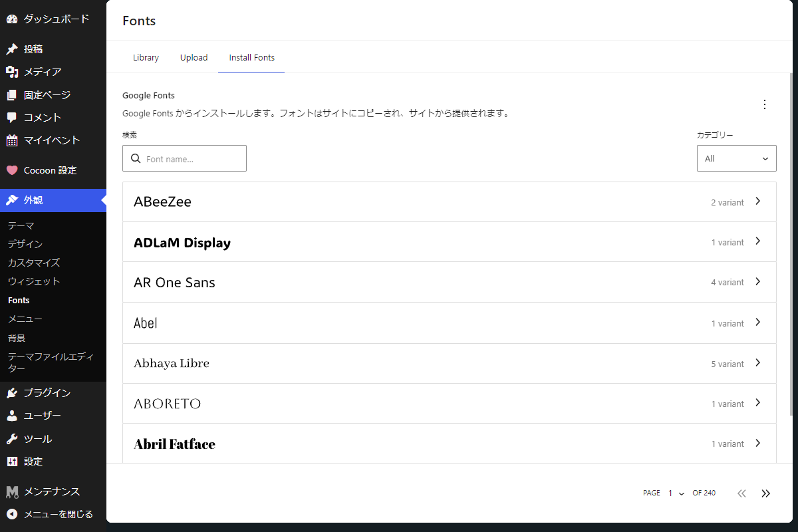Click the Dashboard gauge icon in sidebar
Viewport: 798px width, 532px height.
[12, 19]
